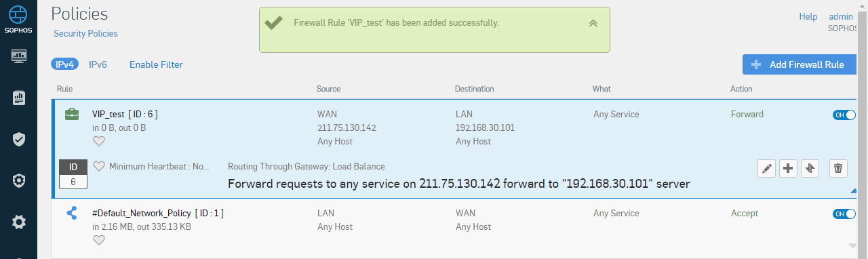Open the monitor dashboard sidebar icon
This screenshot has height=259, width=868.
point(19,56)
